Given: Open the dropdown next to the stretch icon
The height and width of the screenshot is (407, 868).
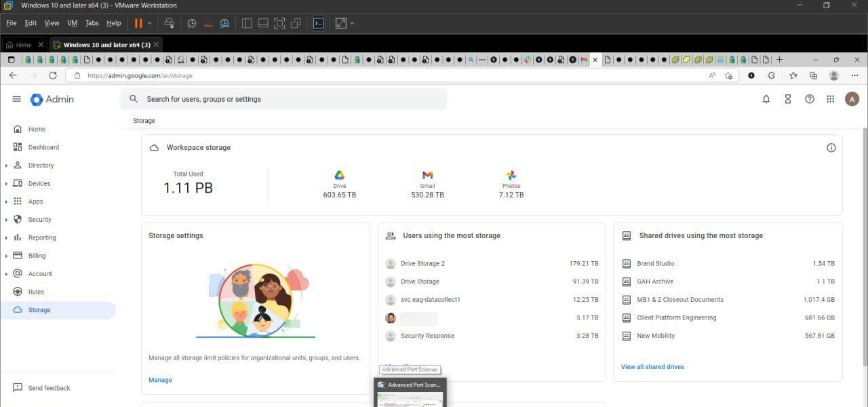Looking at the screenshot, I should [x=352, y=23].
